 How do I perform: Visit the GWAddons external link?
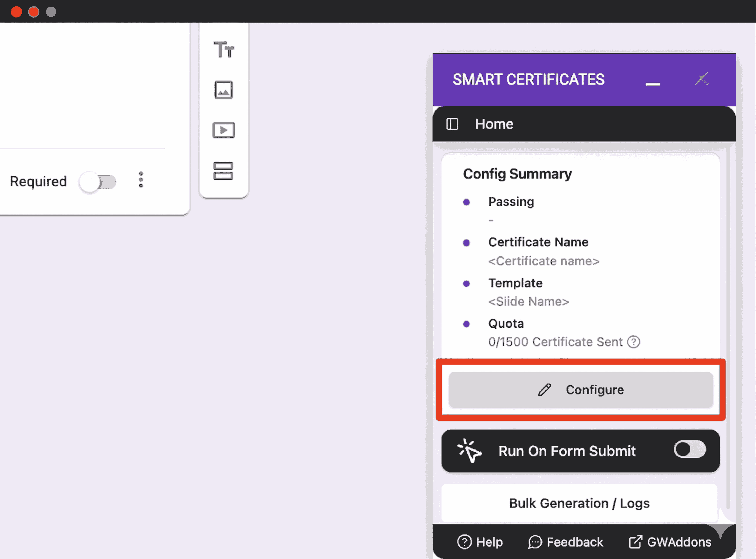670,542
